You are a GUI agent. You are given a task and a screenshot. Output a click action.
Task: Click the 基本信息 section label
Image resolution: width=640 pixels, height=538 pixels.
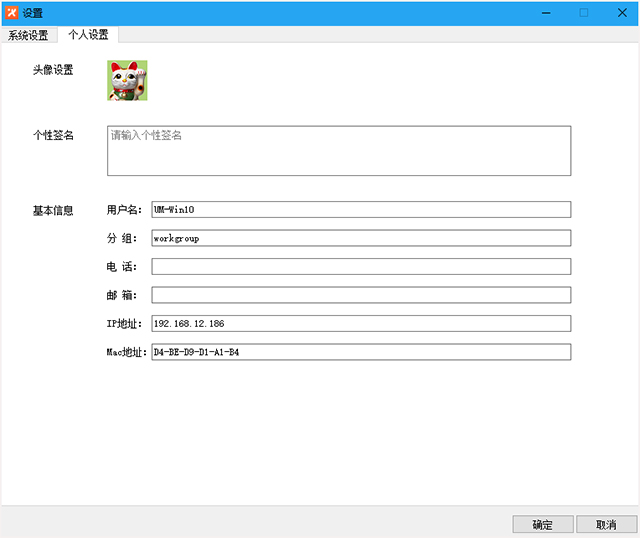tap(53, 211)
